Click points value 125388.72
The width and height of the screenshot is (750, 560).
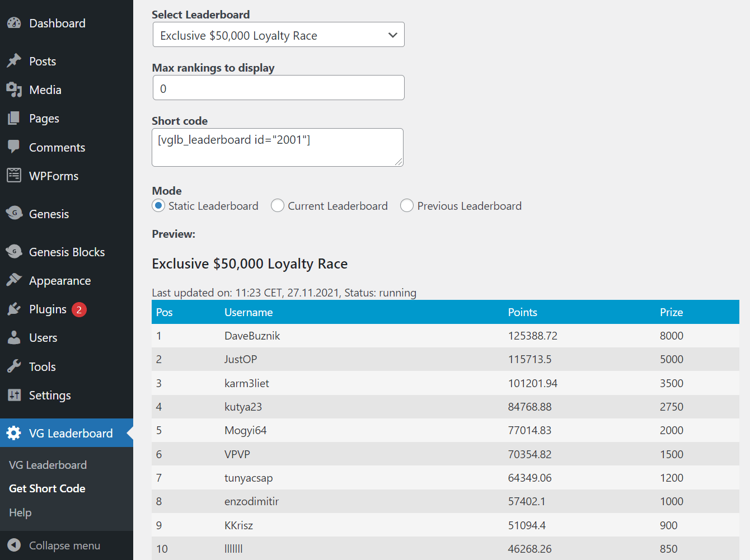coord(532,336)
